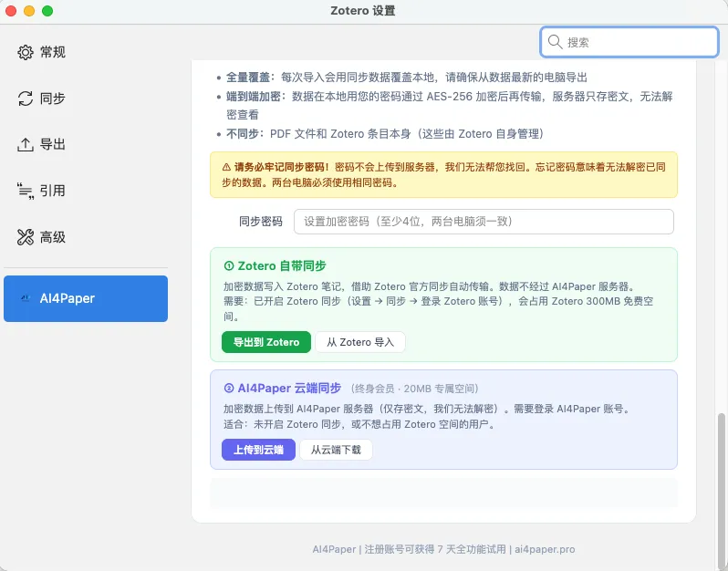This screenshot has height=571, width=728.
Task: Select the AI4Paper settings pane
Action: click(x=86, y=298)
